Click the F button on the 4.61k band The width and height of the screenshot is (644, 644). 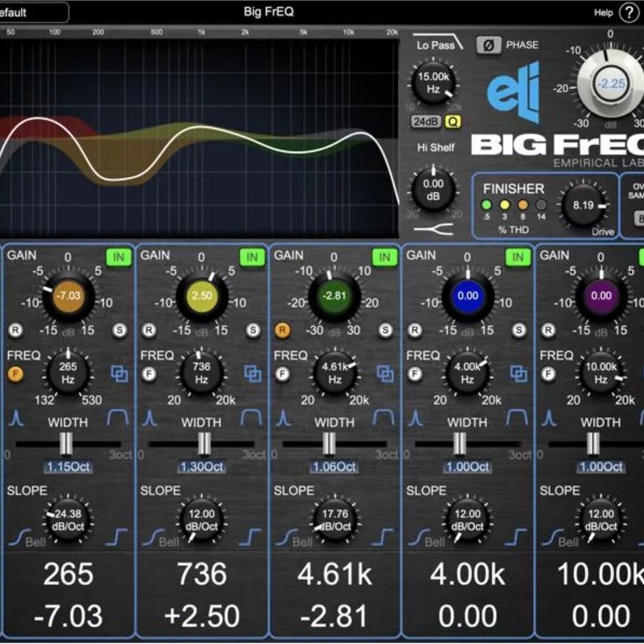click(282, 374)
